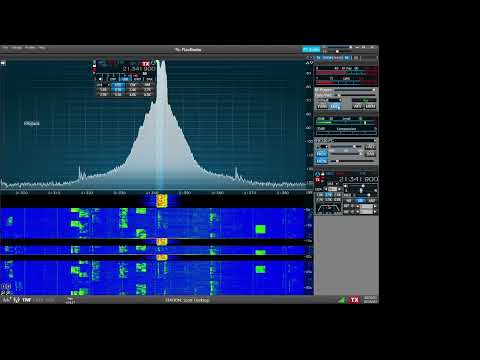Viewport: 480px width, 360px height.
Task: Open the Profiles menu
Action: coord(30,48)
